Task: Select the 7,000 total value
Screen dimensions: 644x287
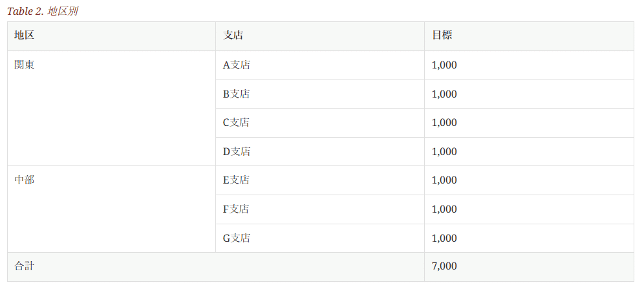Action: tap(444, 266)
